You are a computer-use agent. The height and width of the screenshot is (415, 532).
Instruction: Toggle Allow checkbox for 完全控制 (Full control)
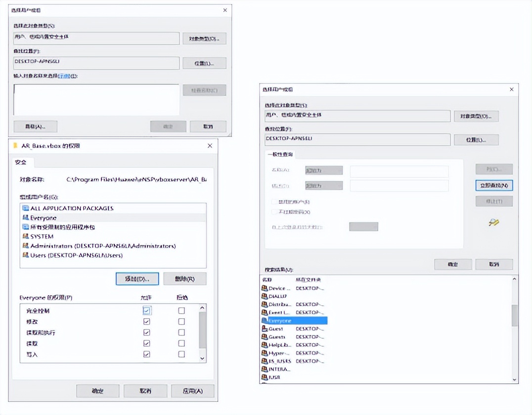tap(146, 311)
